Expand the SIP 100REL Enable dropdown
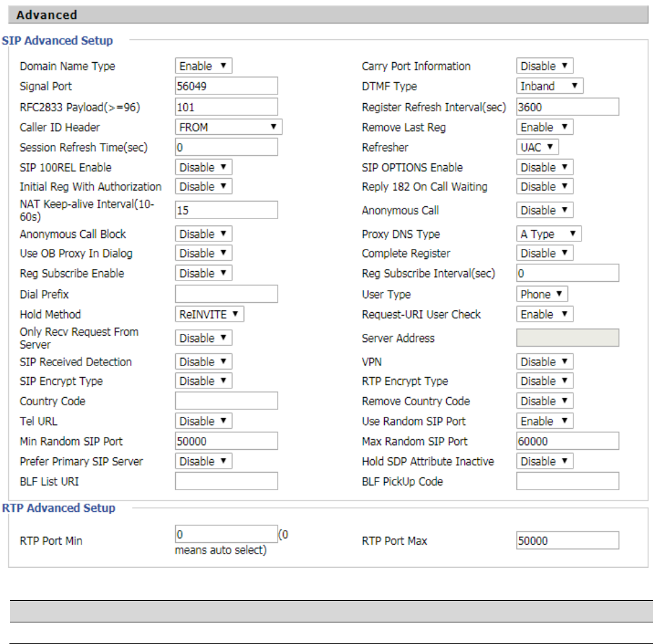This screenshot has width=653, height=644. coord(204,167)
